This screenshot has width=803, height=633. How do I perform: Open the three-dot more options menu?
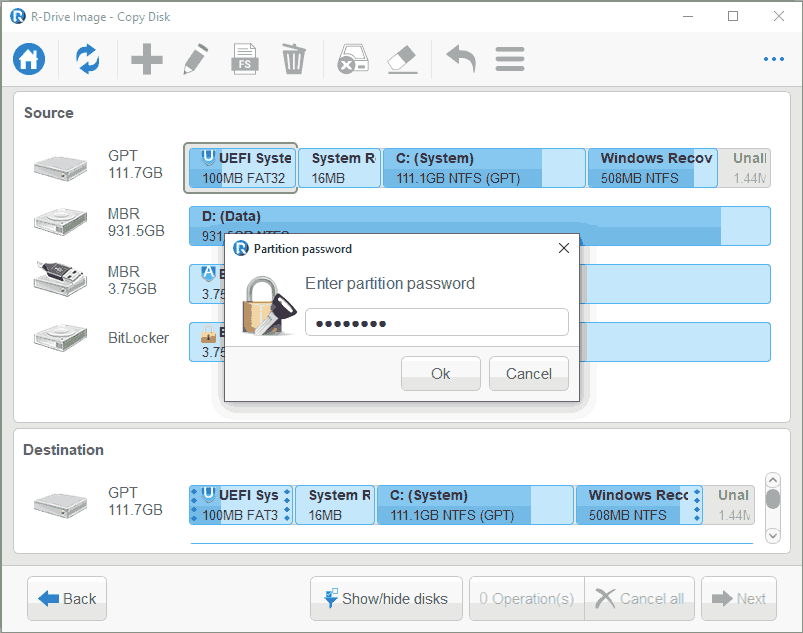pos(774,59)
